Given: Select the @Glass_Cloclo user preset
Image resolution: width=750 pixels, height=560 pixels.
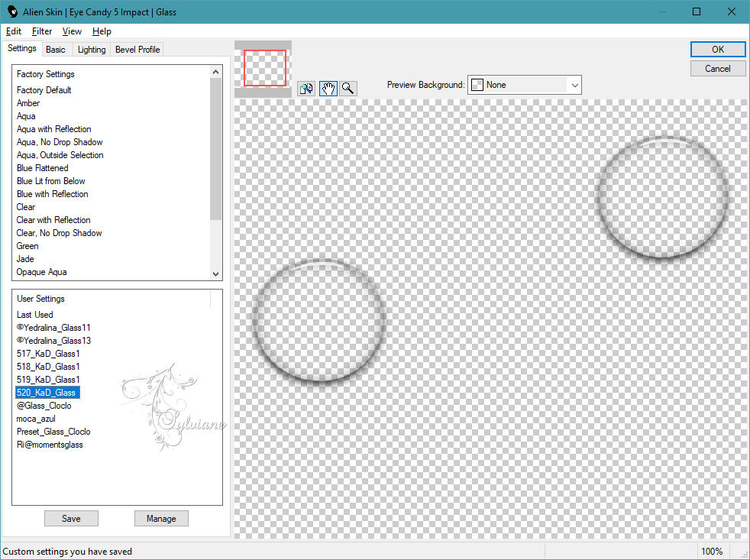Looking at the screenshot, I should (x=44, y=406).
